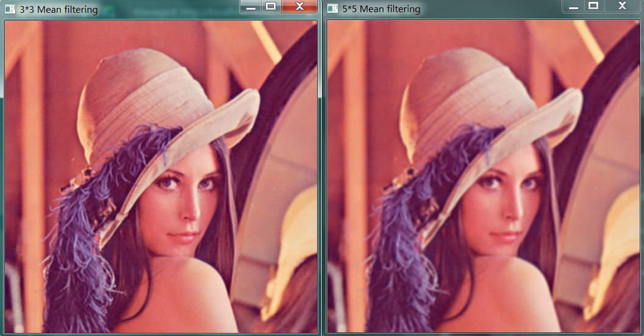The image size is (644, 336).
Task: Maximize the 3*3 Mean filtering window
Action: pos(271,7)
